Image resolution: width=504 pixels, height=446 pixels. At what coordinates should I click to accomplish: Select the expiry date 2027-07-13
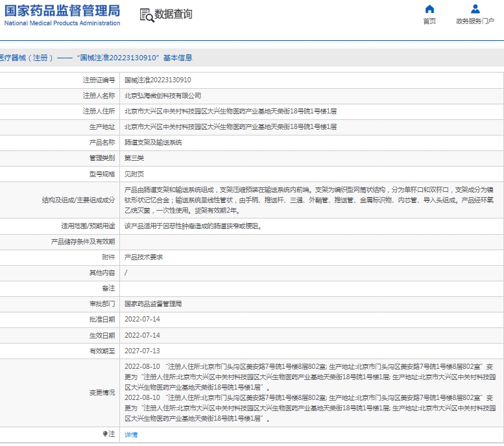point(142,351)
